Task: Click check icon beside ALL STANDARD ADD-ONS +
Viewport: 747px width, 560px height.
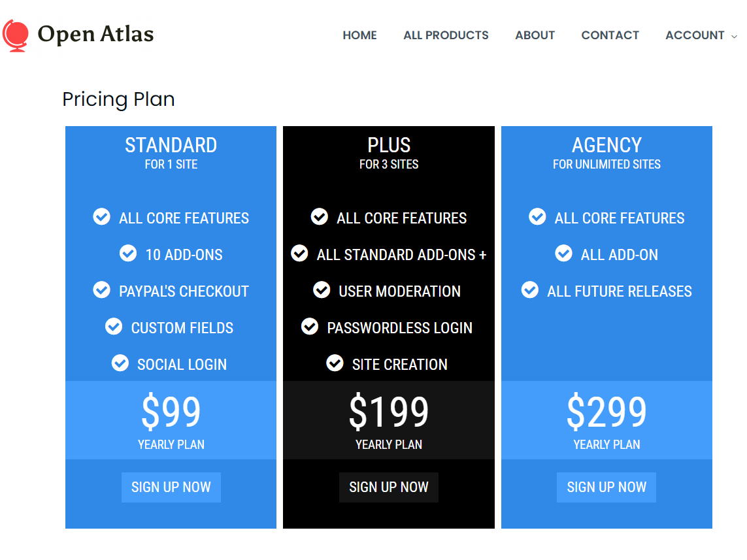Action: click(300, 254)
